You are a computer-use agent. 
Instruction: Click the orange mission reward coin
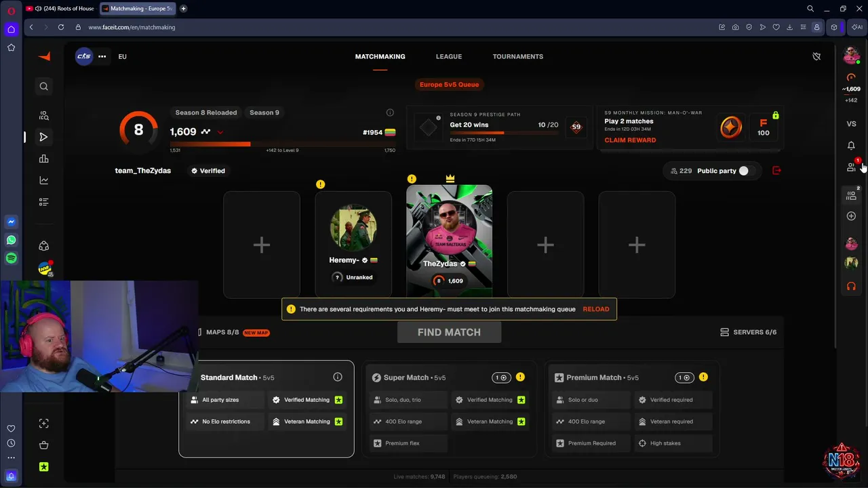[731, 127]
